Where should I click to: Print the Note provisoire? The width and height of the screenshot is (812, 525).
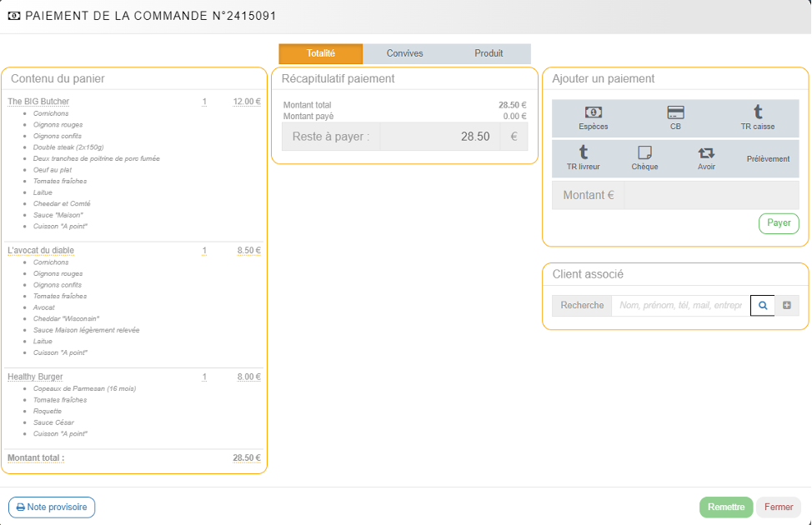(x=52, y=507)
